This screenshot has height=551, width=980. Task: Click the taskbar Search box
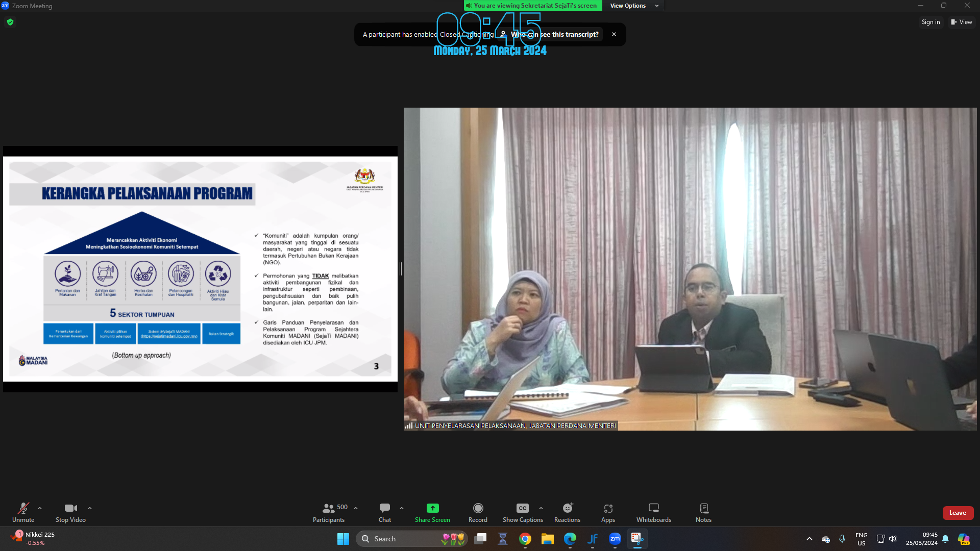(411, 539)
